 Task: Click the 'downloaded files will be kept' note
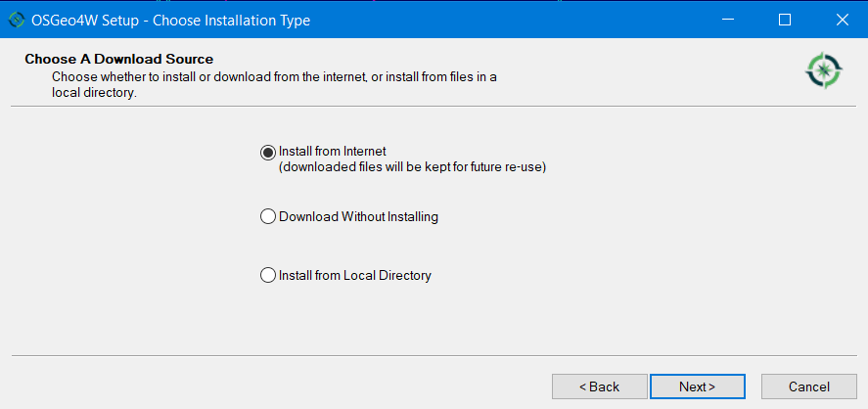[412, 167]
